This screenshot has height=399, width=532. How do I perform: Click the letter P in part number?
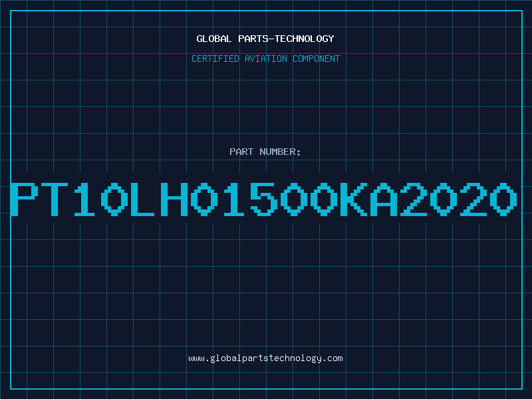[x=24, y=199]
